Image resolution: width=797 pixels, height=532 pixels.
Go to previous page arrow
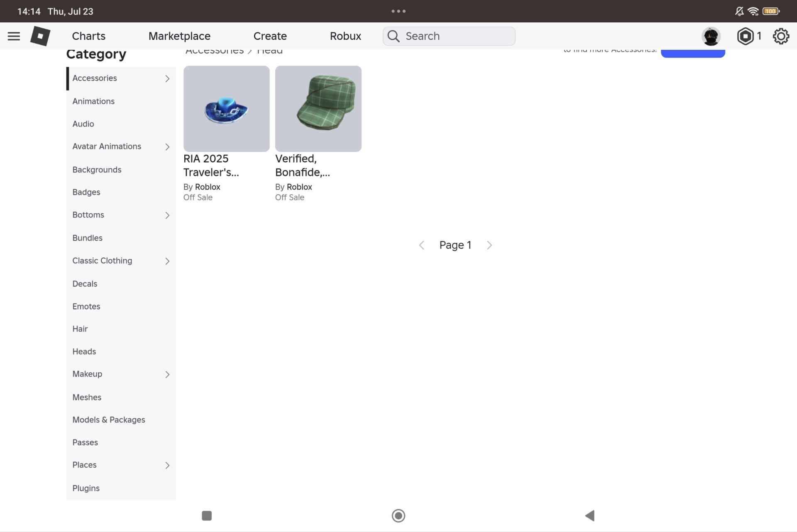[421, 245]
